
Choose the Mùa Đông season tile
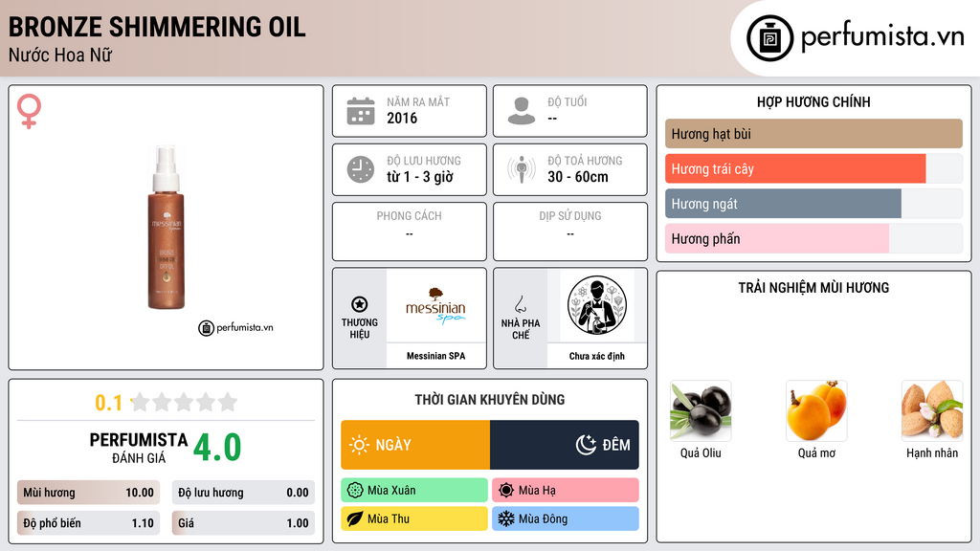point(566,518)
